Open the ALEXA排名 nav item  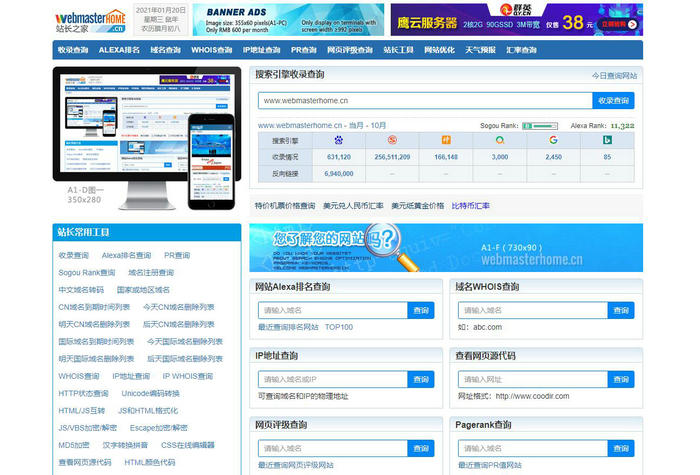[119, 50]
